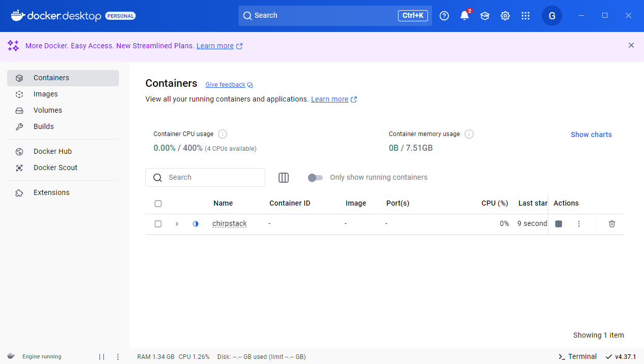The image size is (644, 364).
Task: Click Show charts
Action: pos(591,135)
